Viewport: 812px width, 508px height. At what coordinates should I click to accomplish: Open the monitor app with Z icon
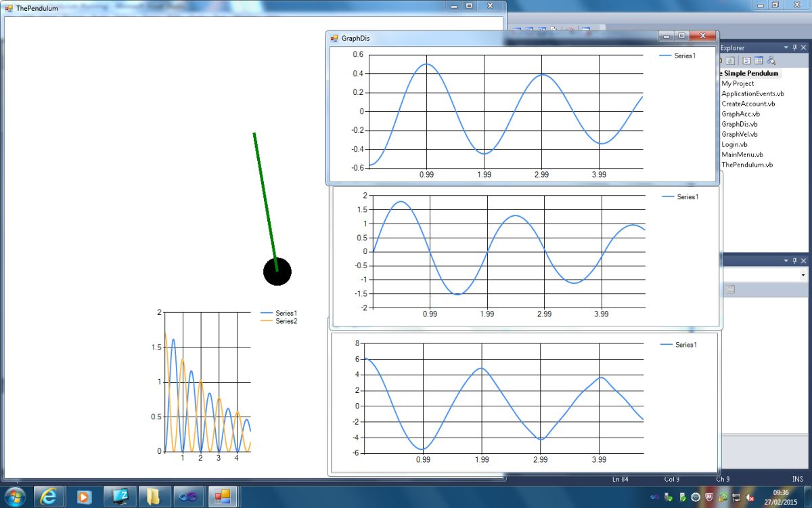pos(120,496)
